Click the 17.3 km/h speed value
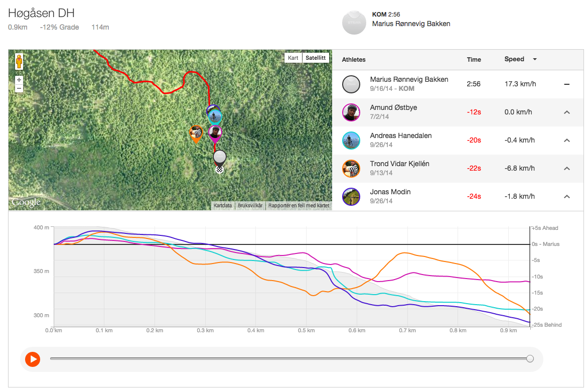The width and height of the screenshot is (587, 392). pos(520,84)
